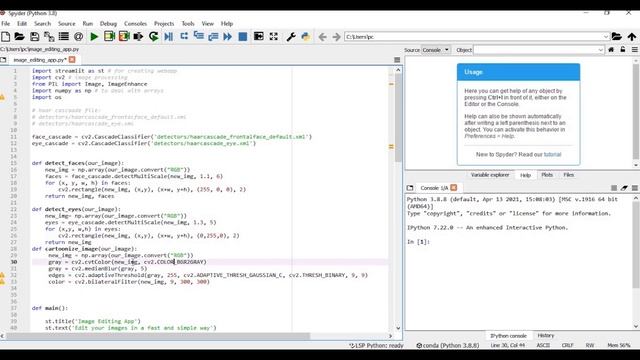Open the File menu
The height and width of the screenshot is (360, 640).
point(6,24)
